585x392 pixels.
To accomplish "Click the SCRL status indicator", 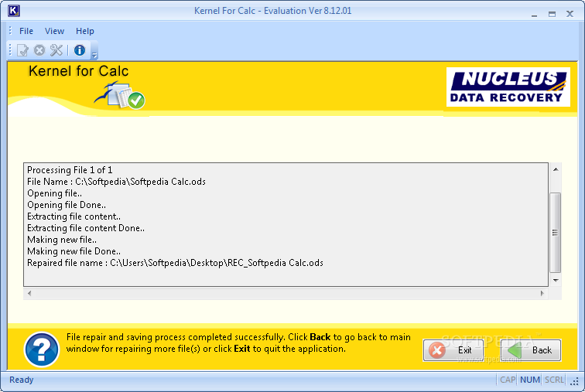I will pos(554,380).
